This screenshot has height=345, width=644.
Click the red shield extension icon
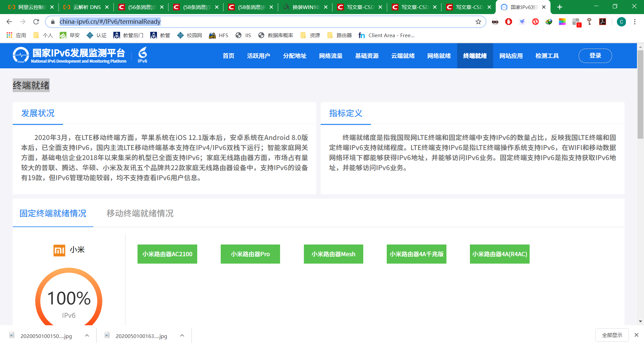tap(508, 22)
